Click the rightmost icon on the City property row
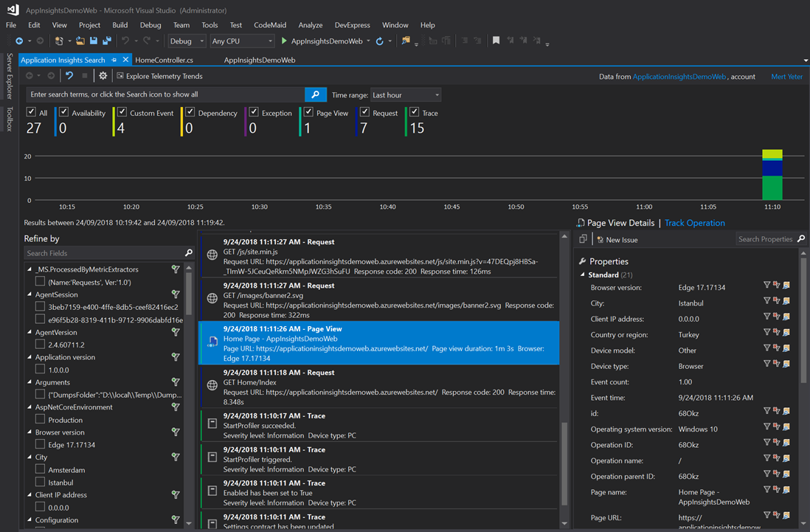This screenshot has width=810, height=532. pyautogui.click(x=786, y=301)
